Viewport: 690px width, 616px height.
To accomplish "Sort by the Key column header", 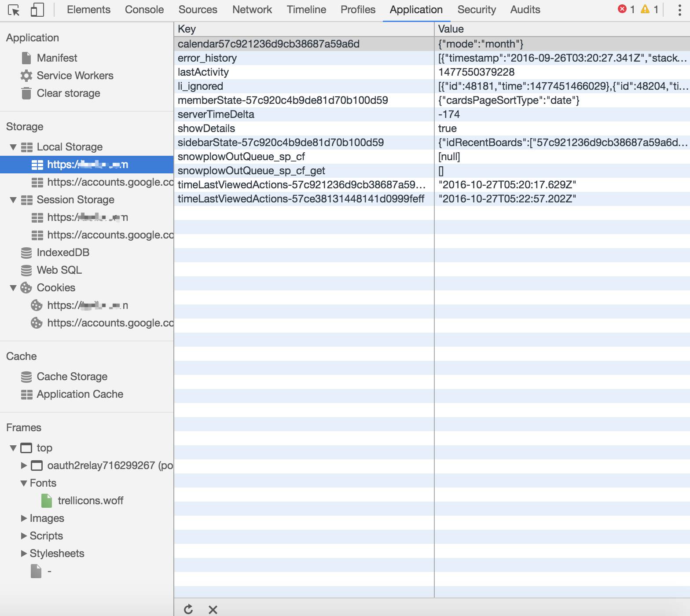I will (304, 29).
